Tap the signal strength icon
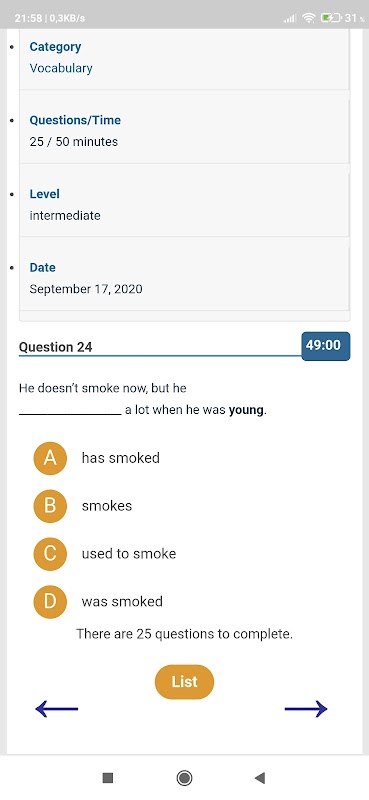This screenshot has height=800, width=369. click(x=290, y=18)
